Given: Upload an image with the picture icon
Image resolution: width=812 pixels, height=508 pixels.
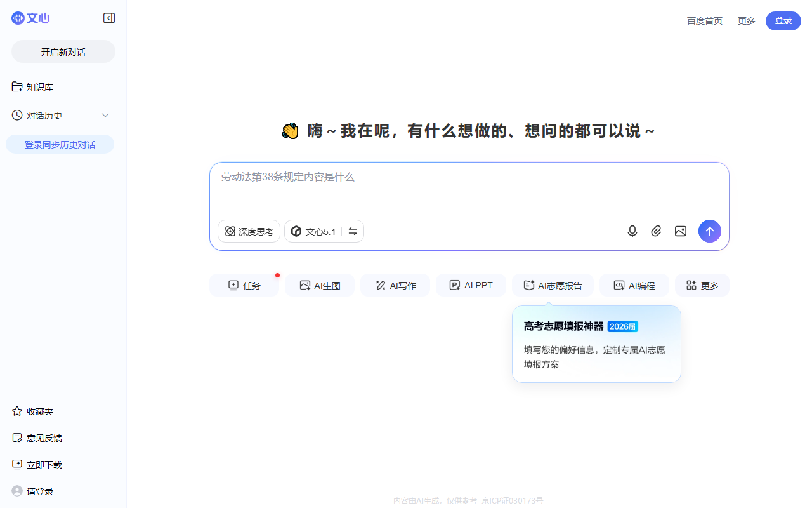Looking at the screenshot, I should pyautogui.click(x=681, y=231).
